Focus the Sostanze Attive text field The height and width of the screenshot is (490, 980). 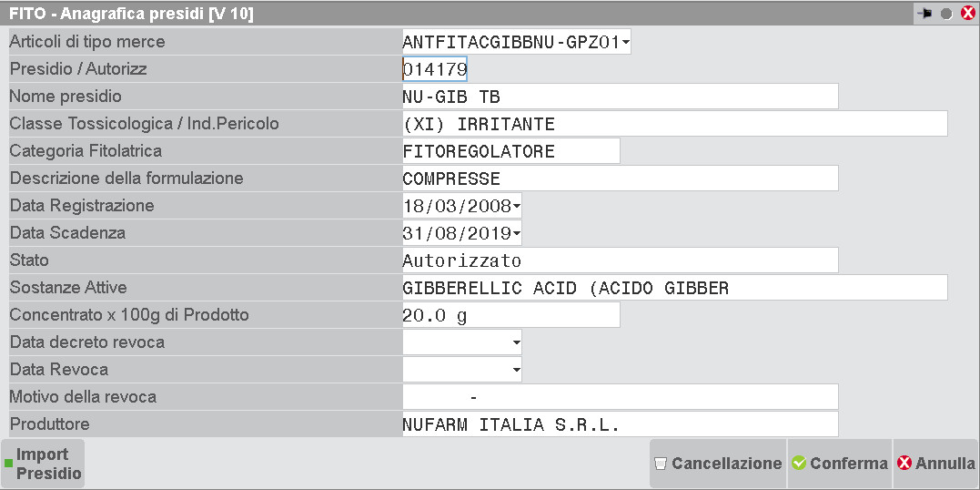tap(673, 288)
